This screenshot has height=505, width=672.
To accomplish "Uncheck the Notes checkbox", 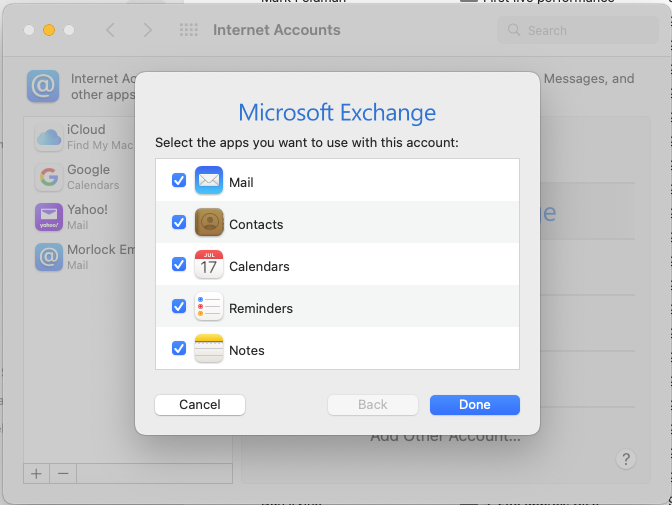I will click(x=179, y=348).
